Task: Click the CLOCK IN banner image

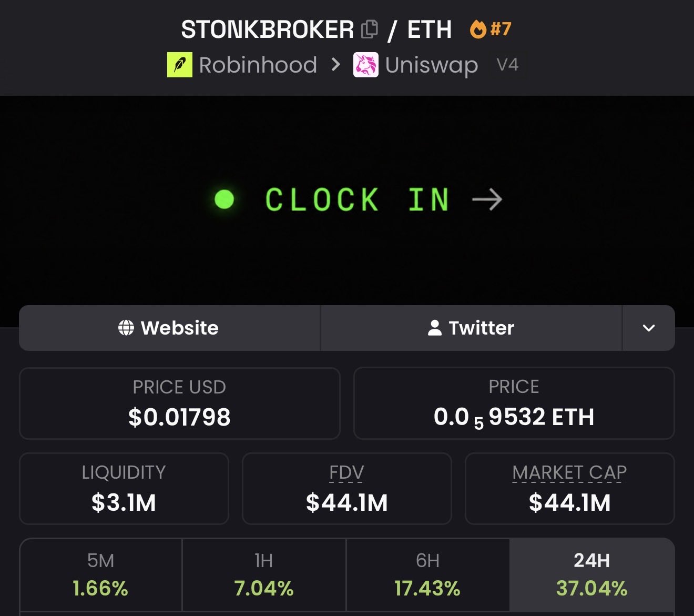Action: pyautogui.click(x=347, y=200)
